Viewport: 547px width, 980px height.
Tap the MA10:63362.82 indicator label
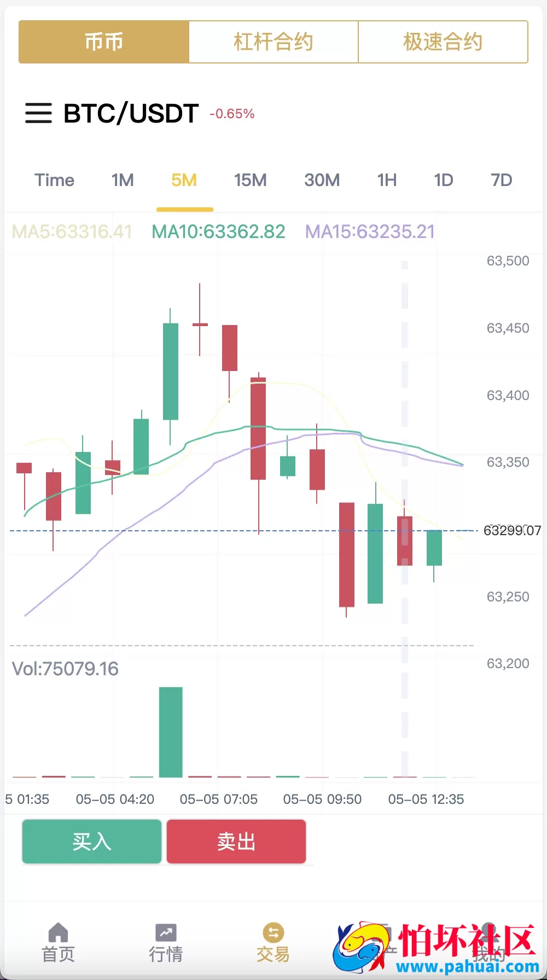coord(218,231)
